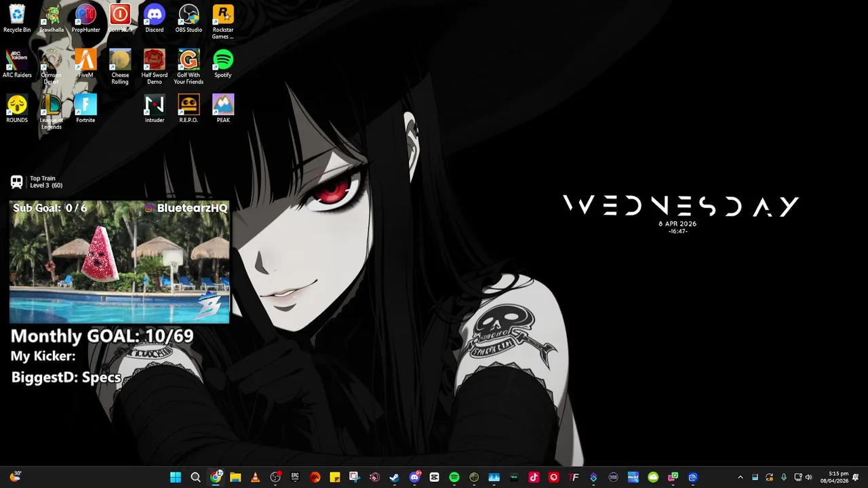Open network settings tray icon
868x488 pixels.
(798, 477)
